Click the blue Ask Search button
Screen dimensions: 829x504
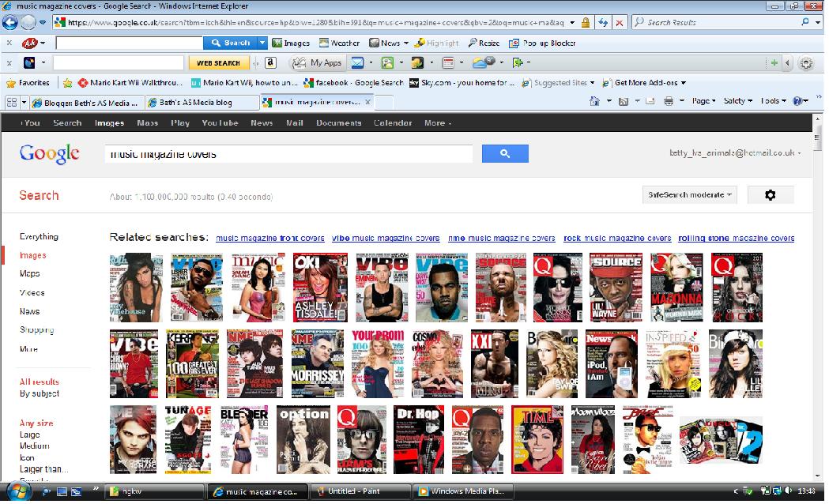231,43
